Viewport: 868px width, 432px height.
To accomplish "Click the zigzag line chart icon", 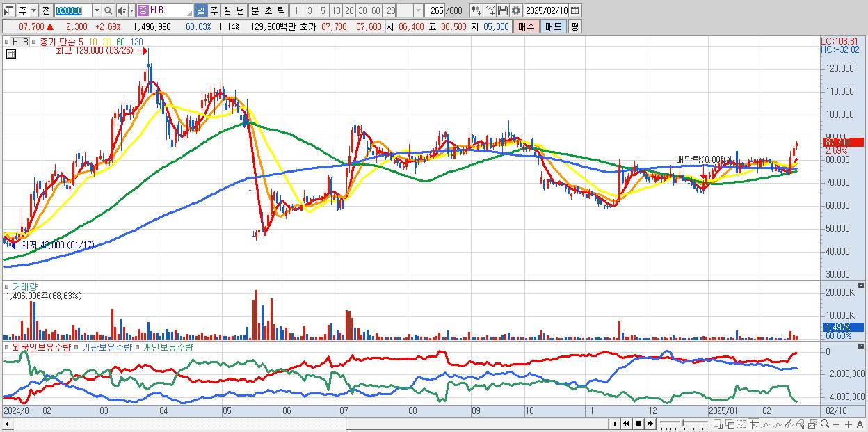I will click(x=778, y=424).
